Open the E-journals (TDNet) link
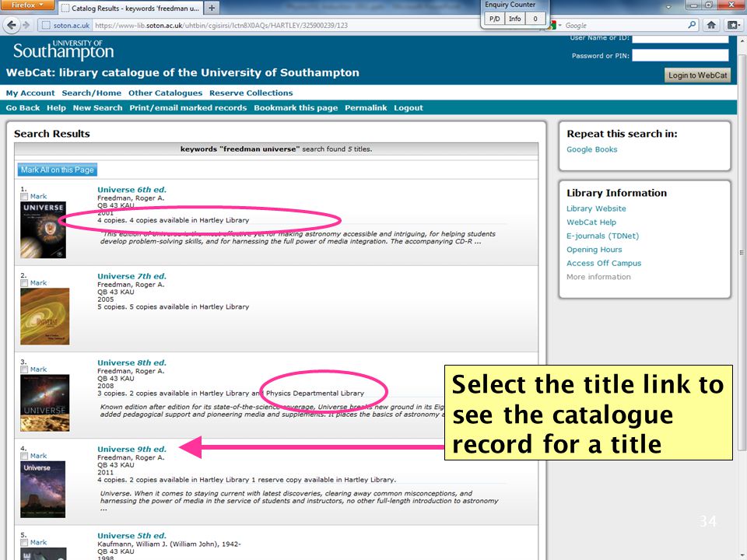This screenshot has height=560, width=747. pos(602,236)
